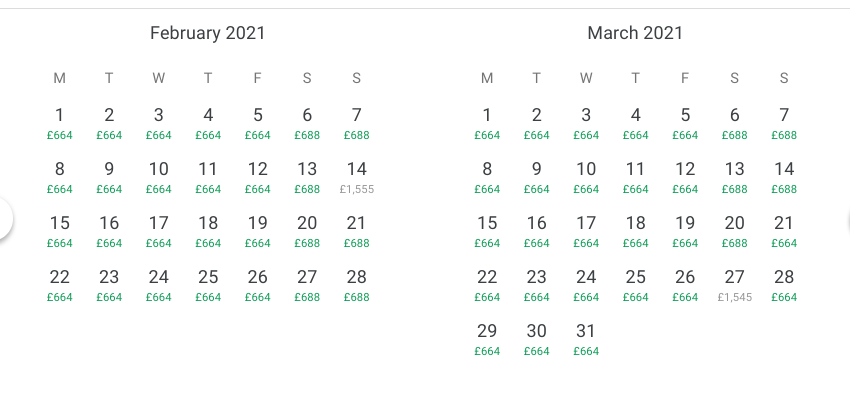Choose Saturday February 6 at £688
Image resolution: width=850 pixels, height=405 pixels.
[x=307, y=122]
